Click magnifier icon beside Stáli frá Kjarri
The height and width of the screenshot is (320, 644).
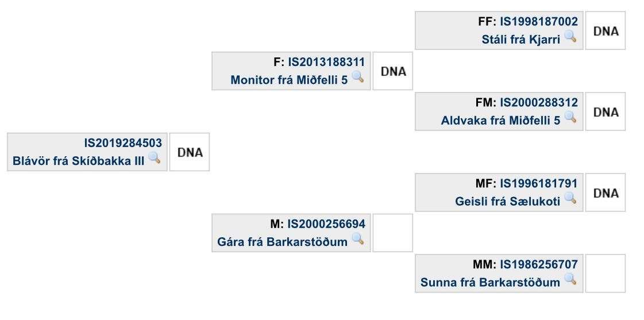pyautogui.click(x=570, y=37)
